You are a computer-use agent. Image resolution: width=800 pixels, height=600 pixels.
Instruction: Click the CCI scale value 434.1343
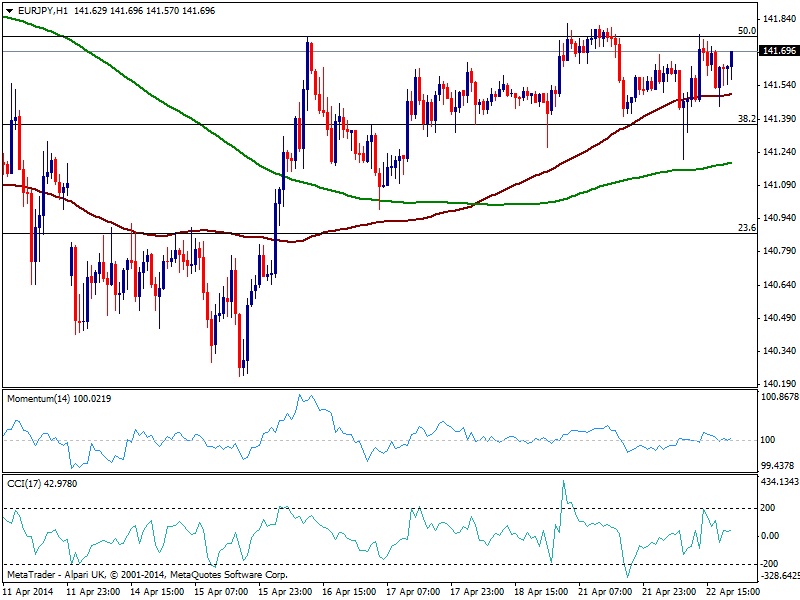[x=779, y=481]
